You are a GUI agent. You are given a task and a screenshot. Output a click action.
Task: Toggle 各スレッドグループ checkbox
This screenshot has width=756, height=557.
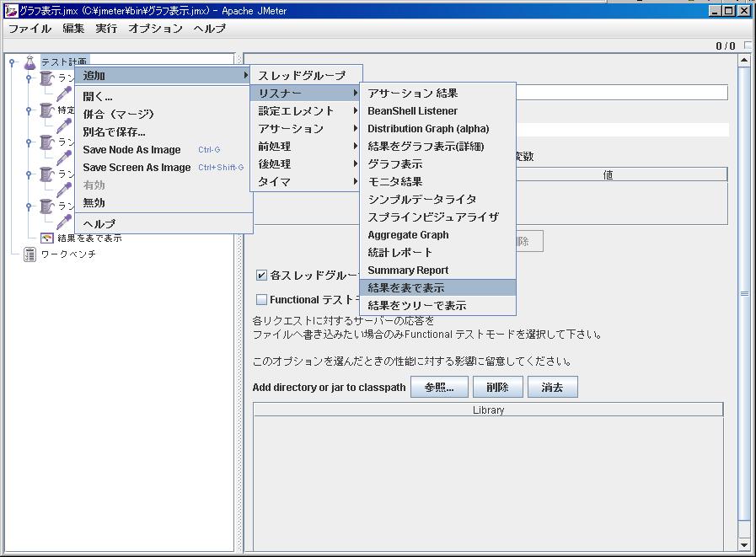261,276
